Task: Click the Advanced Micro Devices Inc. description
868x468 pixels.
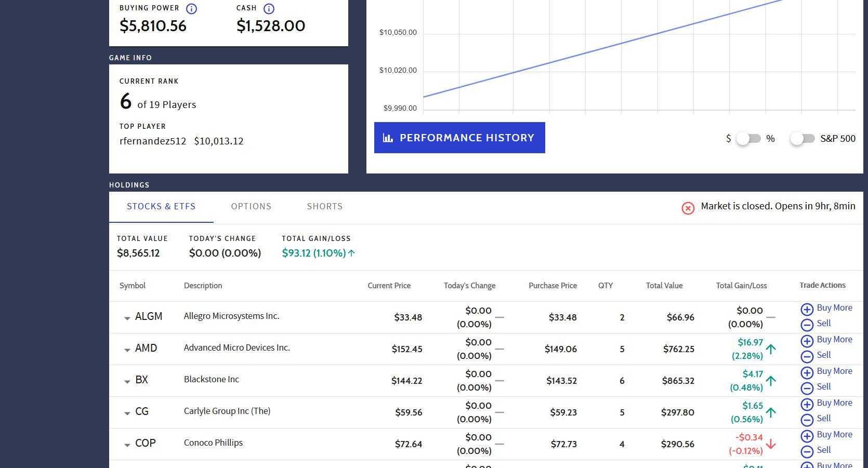Action: [x=237, y=348]
